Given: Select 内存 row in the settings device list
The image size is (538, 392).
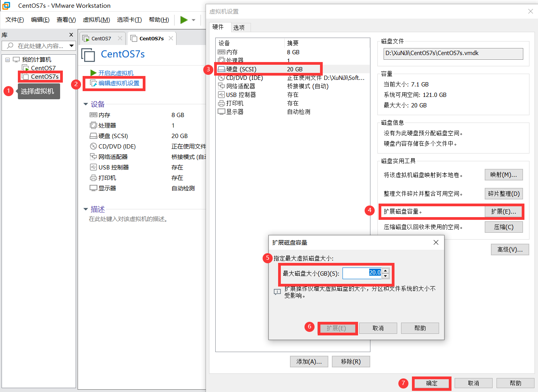Looking at the screenshot, I should (292, 52).
